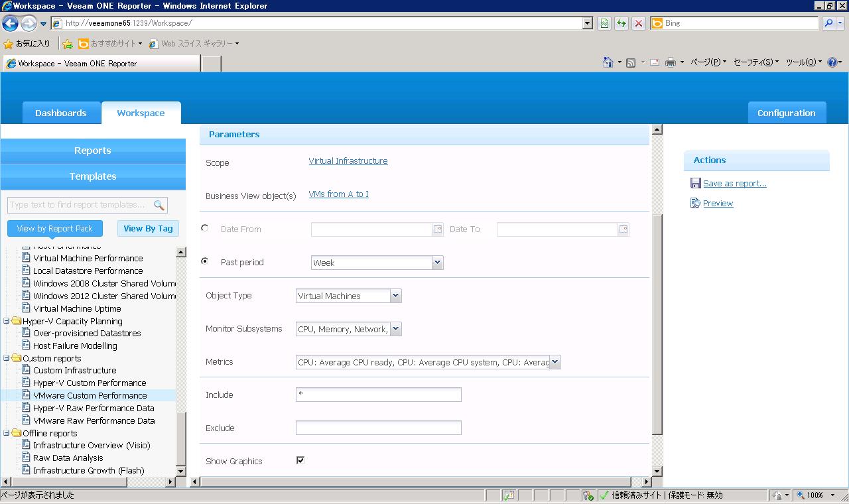
Task: Open the ツール(O) menu
Action: pyautogui.click(x=804, y=62)
